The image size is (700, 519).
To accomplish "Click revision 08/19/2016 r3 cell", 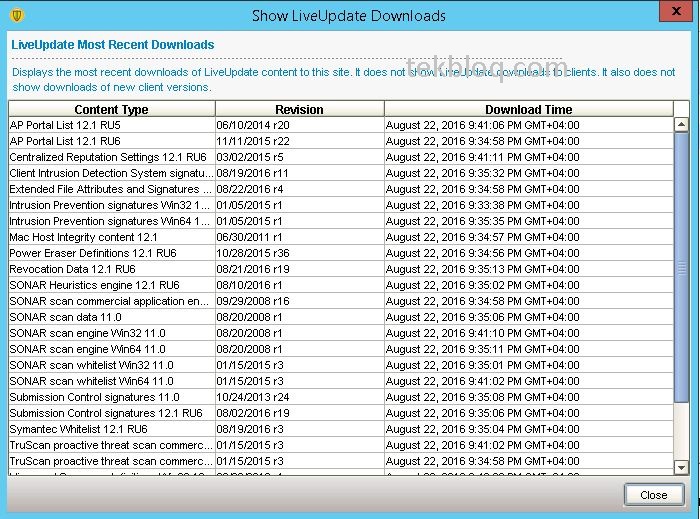I will (x=300, y=430).
